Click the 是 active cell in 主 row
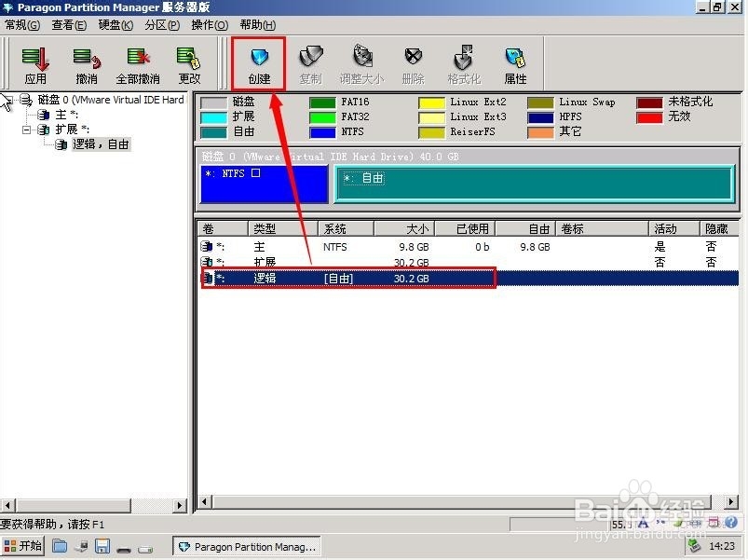This screenshot has width=748, height=560. tap(660, 247)
